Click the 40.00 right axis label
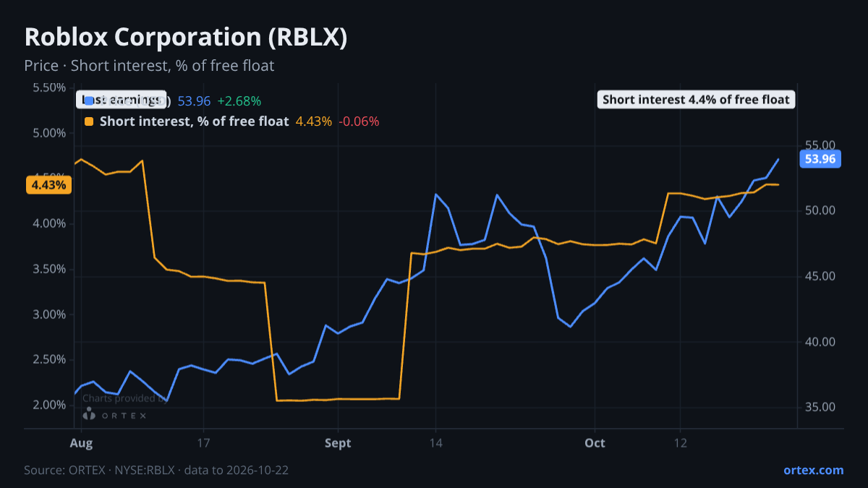Image resolution: width=868 pixels, height=488 pixels. click(819, 342)
